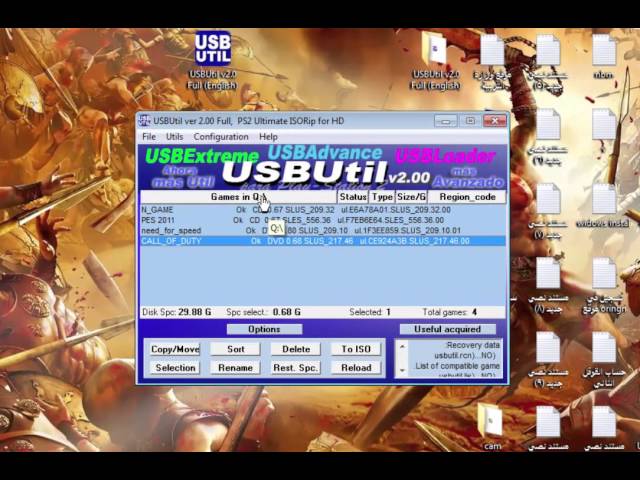The height and width of the screenshot is (480, 640).
Task: Click the 'Games in Q:\' column header
Action: [x=239, y=197]
